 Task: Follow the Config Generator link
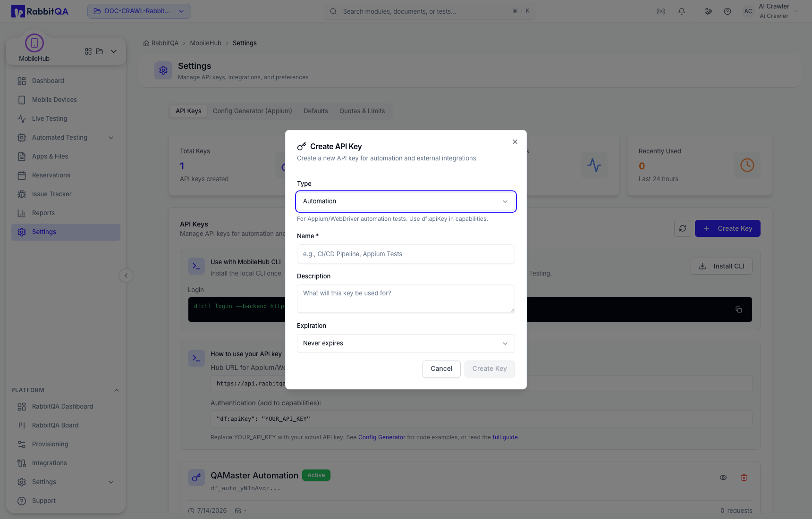tap(381, 437)
